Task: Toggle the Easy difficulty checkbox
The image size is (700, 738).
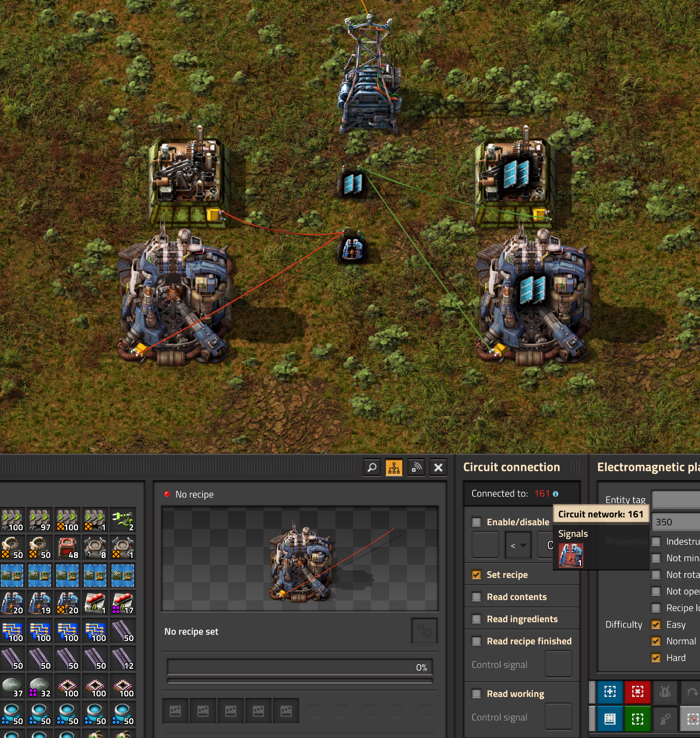Action: coord(656,624)
